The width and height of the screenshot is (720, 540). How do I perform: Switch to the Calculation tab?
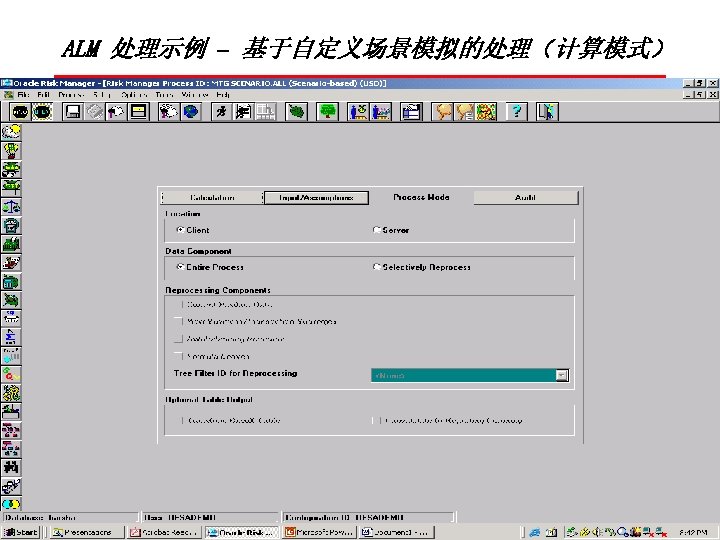pos(212,197)
